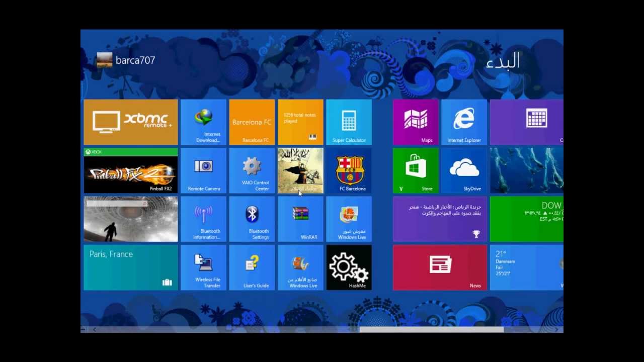Open User's Guide tile
644x362 pixels.
point(252,267)
